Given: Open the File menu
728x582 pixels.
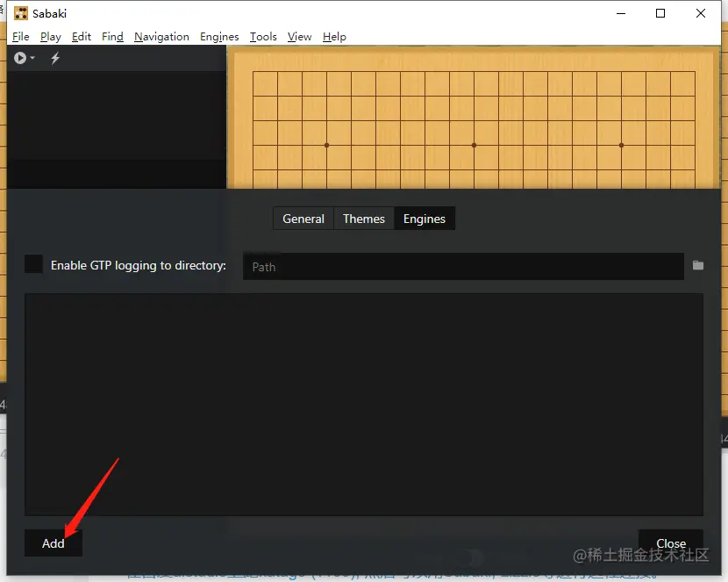Looking at the screenshot, I should point(21,37).
